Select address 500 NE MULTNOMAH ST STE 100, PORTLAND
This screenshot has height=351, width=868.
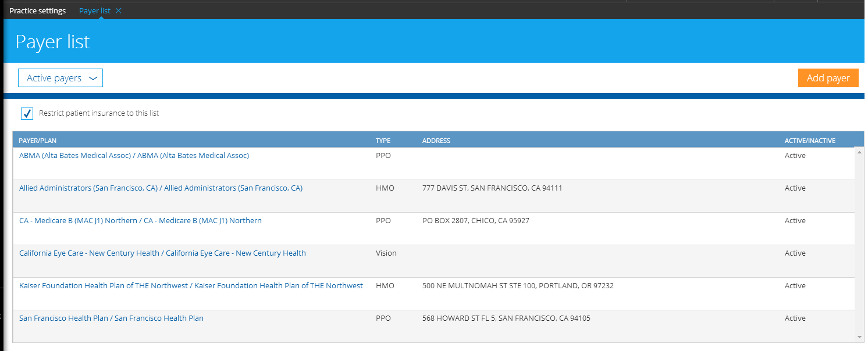(x=518, y=286)
